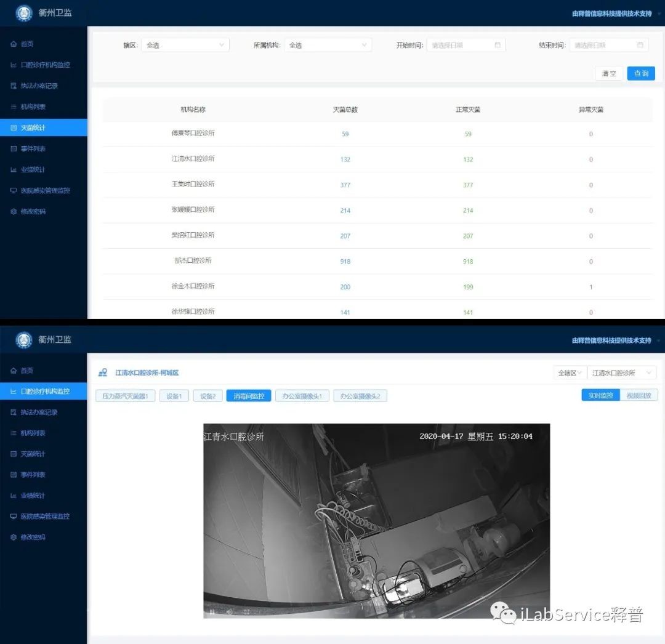Click the 江清水口腔诊所-柯城区 page title
This screenshot has width=665, height=644.
coord(147,372)
